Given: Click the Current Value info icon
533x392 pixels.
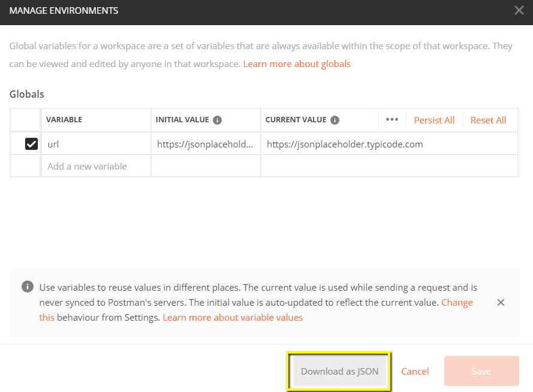Looking at the screenshot, I should (335, 120).
